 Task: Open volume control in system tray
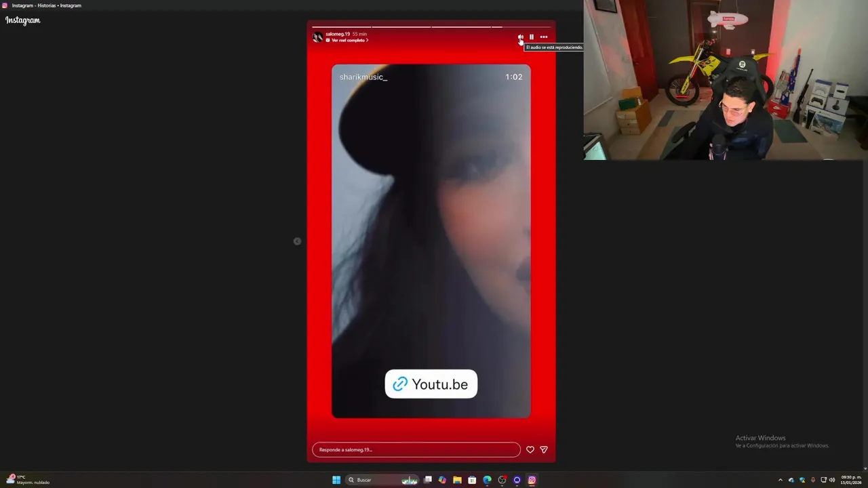[832, 480]
